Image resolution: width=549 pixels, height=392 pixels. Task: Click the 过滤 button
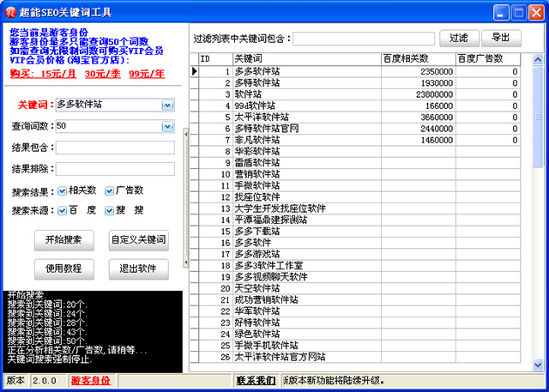(459, 38)
